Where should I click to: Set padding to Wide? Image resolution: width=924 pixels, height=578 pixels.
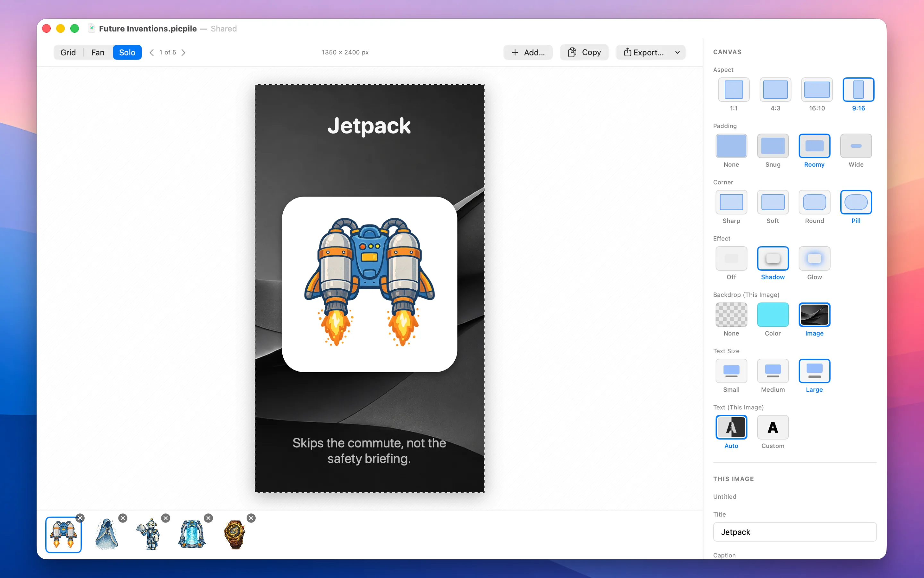[x=856, y=146]
